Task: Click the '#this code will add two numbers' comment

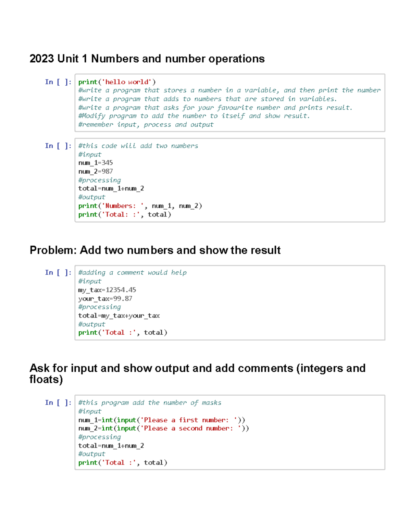Action: (138, 146)
